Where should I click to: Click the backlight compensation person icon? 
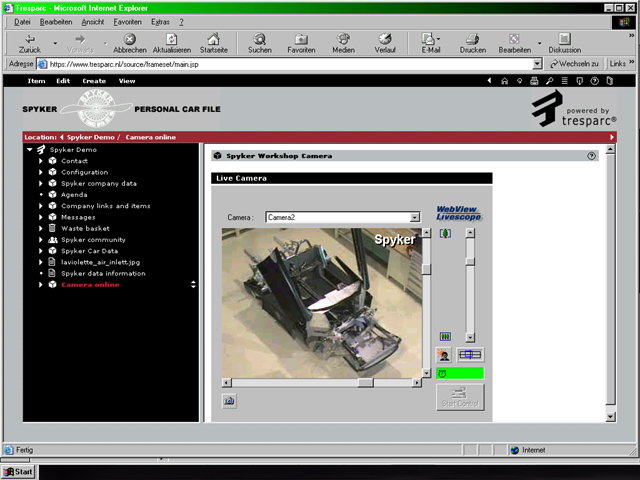pyautogui.click(x=444, y=355)
